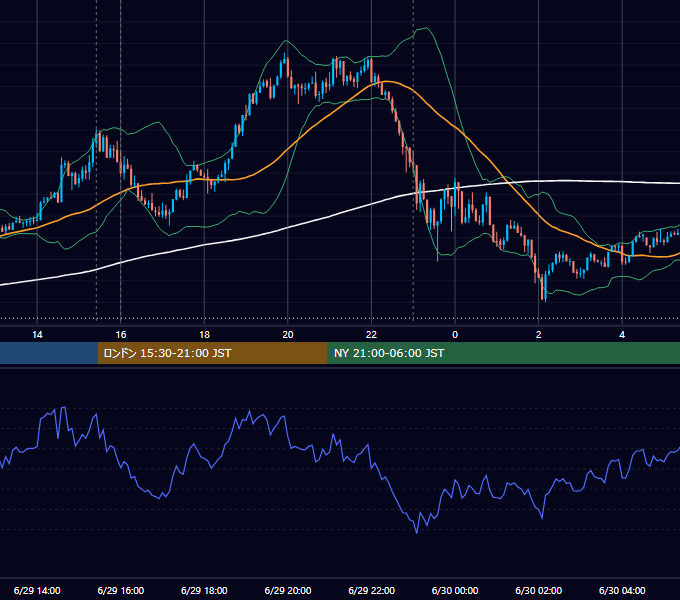Image resolution: width=680 pixels, height=600 pixels.
Task: Click the hour label 20 on price chart axis
Action: [x=288, y=335]
